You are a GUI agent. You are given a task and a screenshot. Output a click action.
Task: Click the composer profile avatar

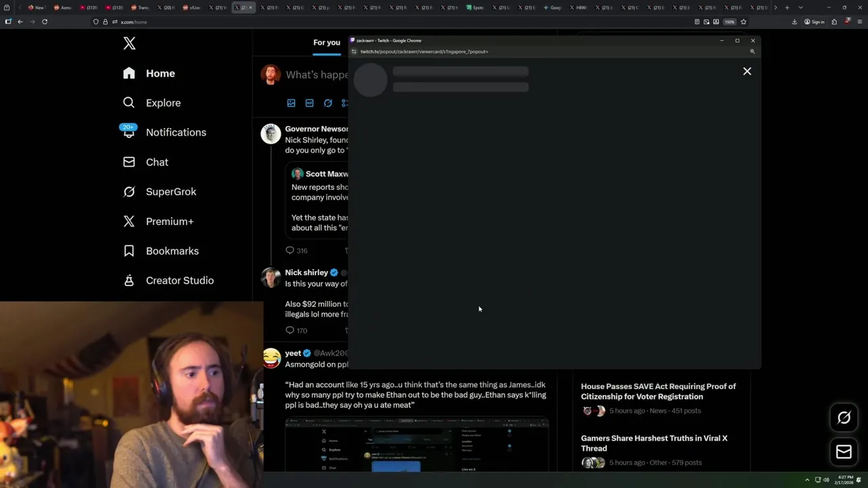(271, 75)
